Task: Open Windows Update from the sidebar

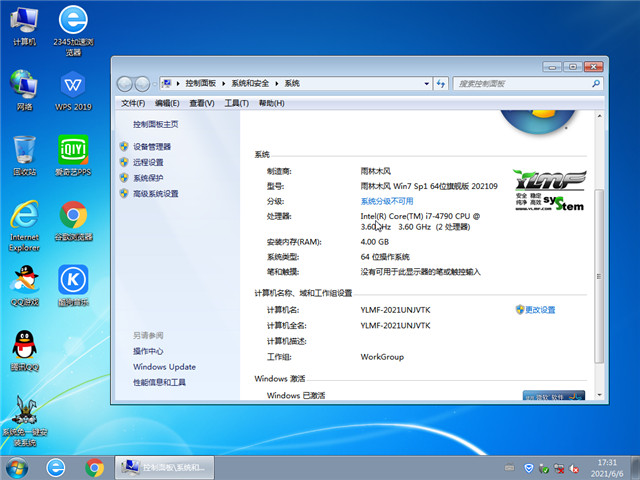Action: (164, 367)
